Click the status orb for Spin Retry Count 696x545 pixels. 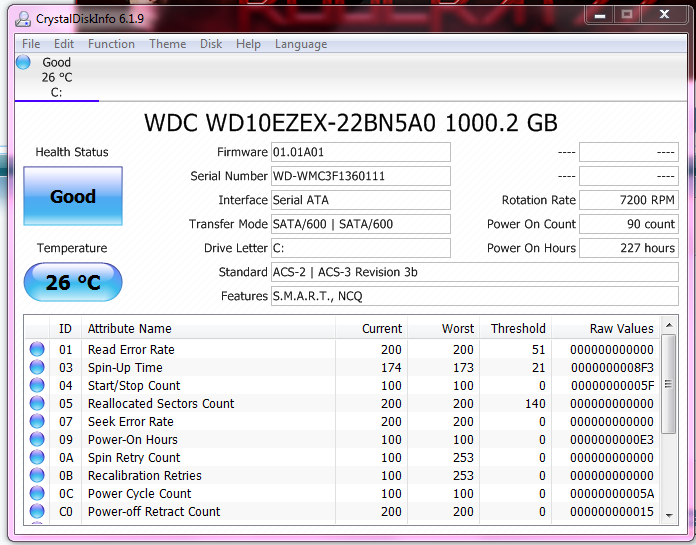tap(37, 457)
